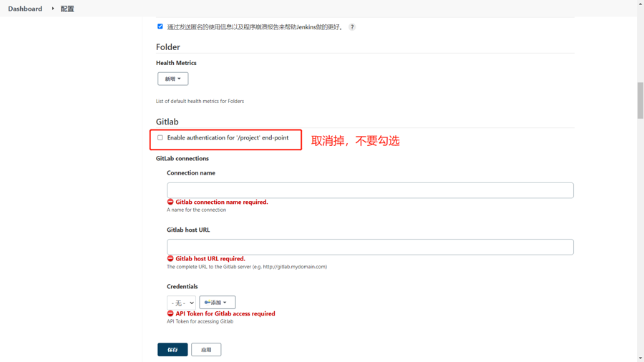Open the Credentials '- 无 -' select box
644x362 pixels.
(181, 303)
